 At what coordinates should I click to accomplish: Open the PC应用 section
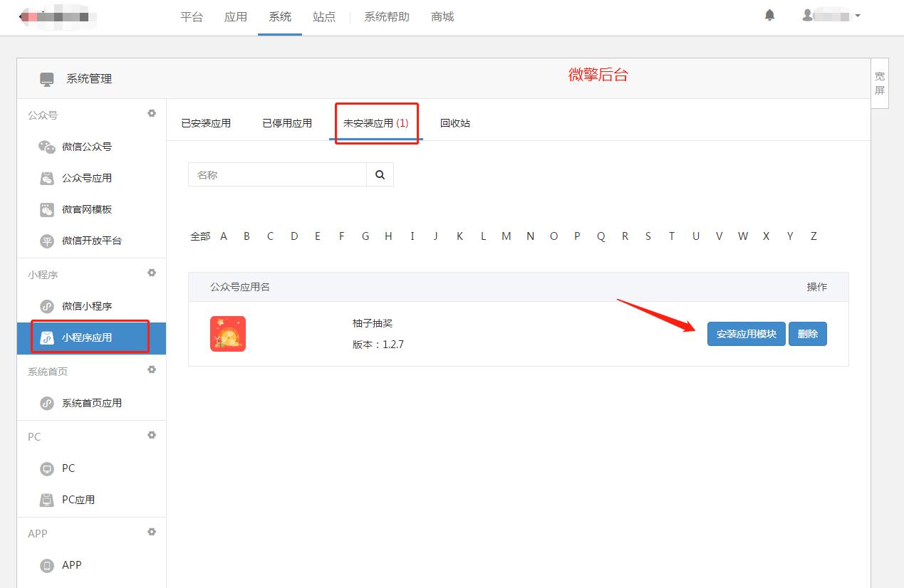coord(78,500)
